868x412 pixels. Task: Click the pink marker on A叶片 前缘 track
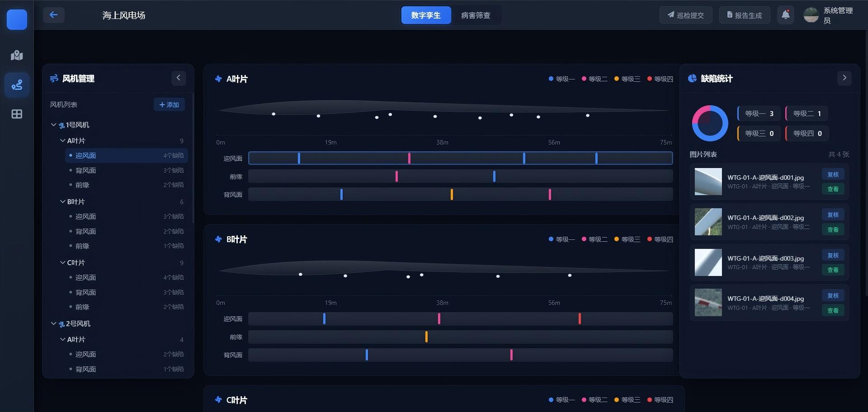click(396, 176)
